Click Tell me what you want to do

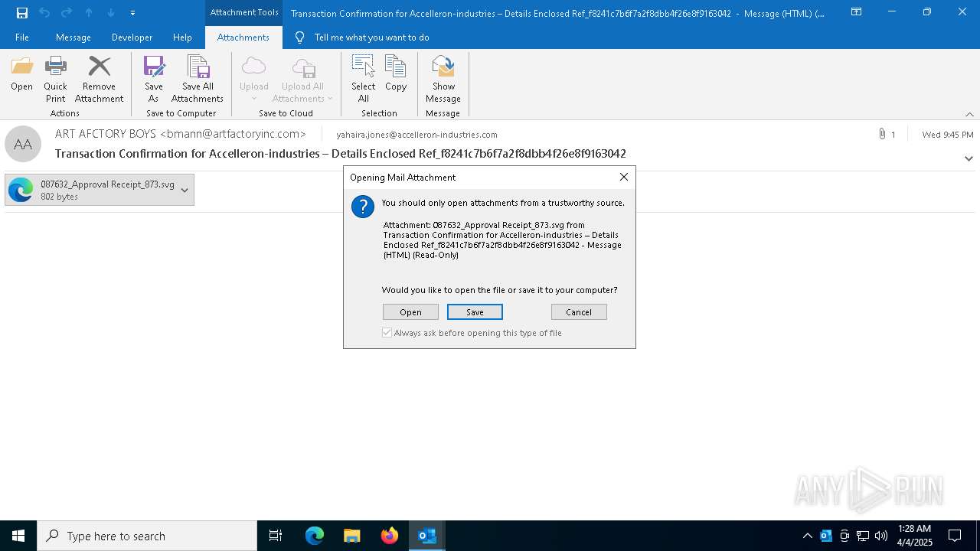click(371, 37)
